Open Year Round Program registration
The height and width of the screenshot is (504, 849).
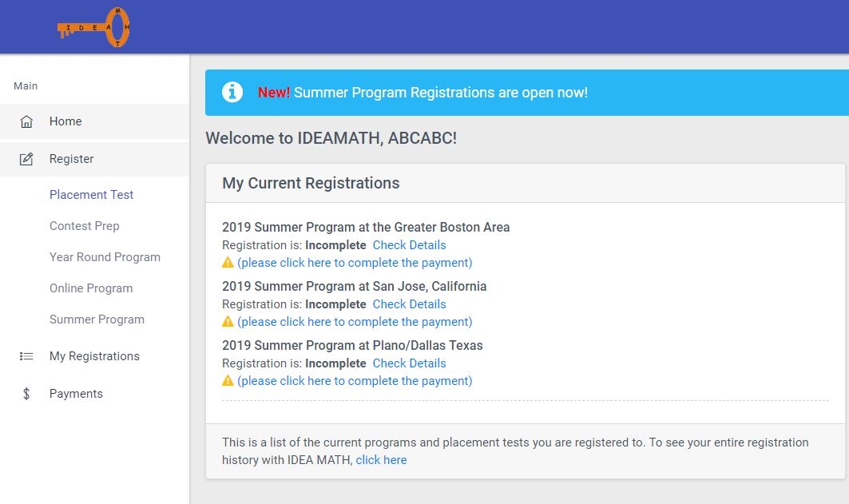tap(105, 256)
